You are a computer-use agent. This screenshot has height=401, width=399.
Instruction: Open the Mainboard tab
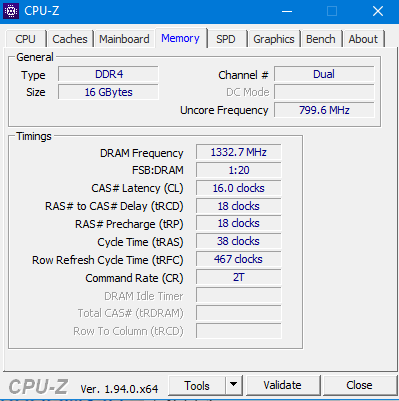point(124,39)
